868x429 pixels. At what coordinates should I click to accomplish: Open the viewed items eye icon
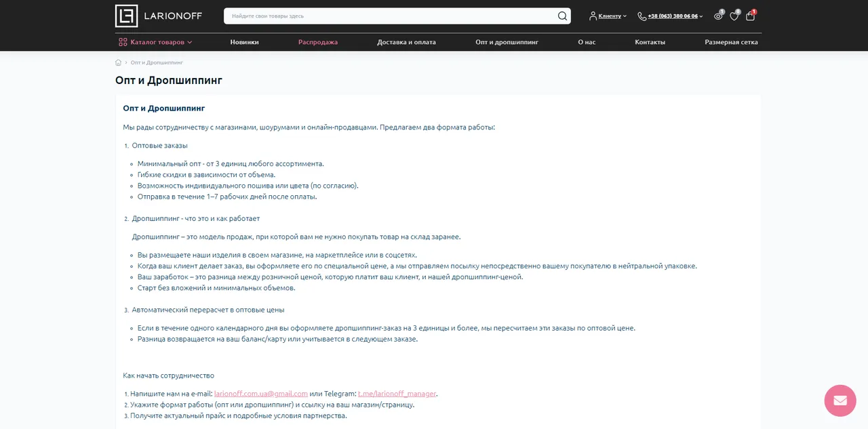click(x=718, y=16)
